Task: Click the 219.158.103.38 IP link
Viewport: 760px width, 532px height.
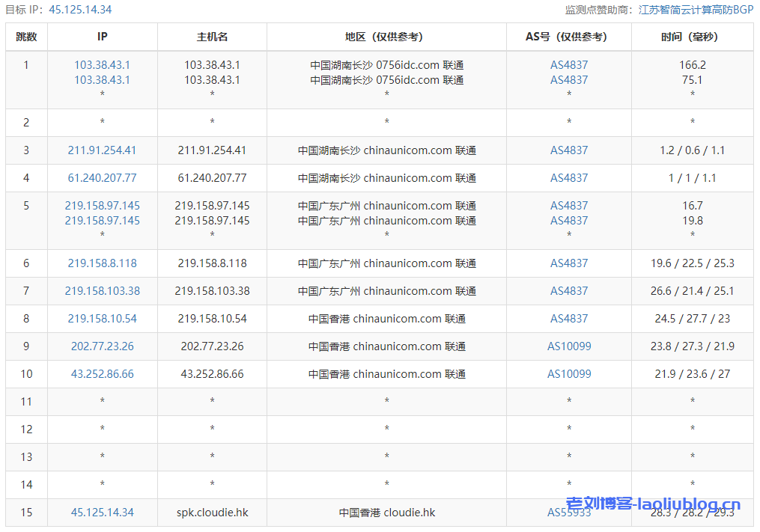Action: pos(102,291)
